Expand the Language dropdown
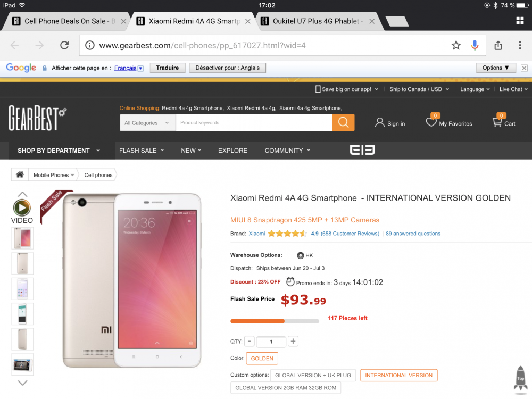This screenshot has width=532, height=399. (475, 89)
